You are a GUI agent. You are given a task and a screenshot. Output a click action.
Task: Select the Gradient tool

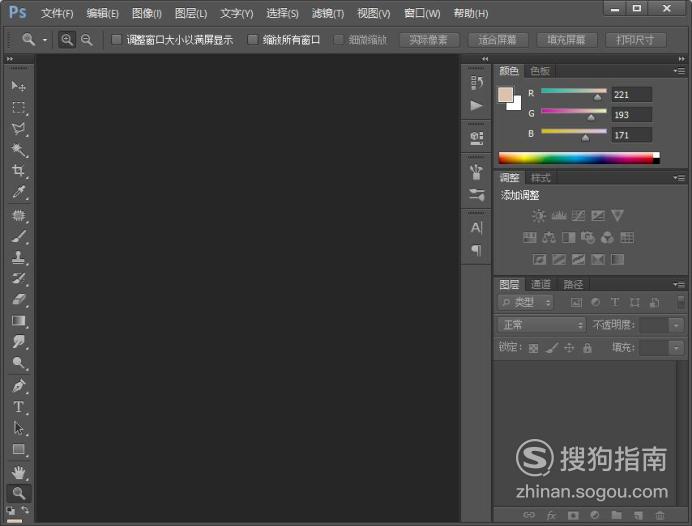(x=19, y=321)
